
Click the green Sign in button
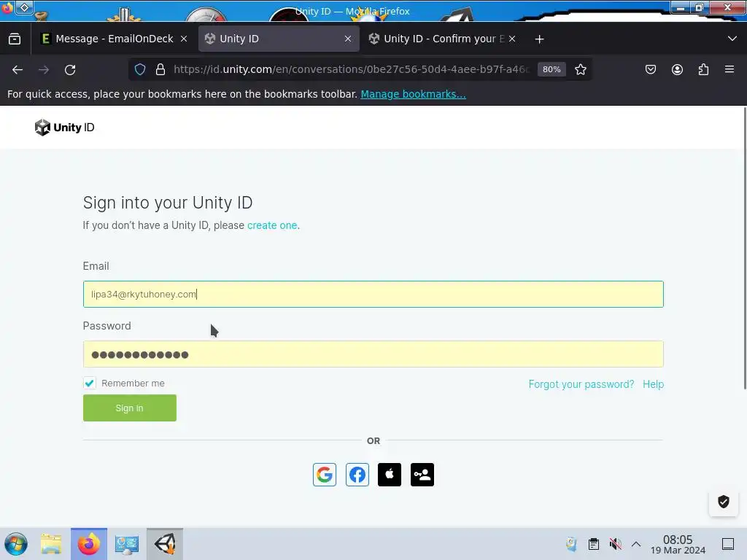point(130,408)
